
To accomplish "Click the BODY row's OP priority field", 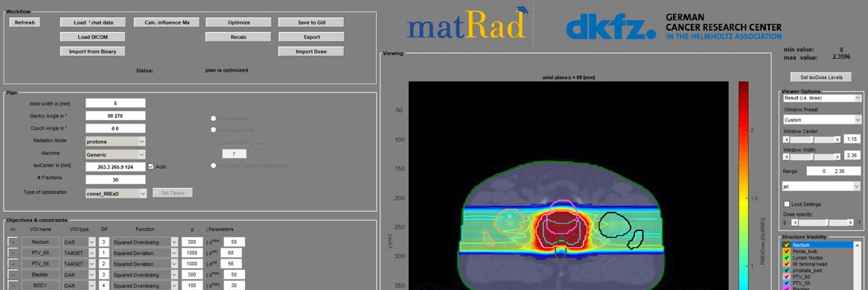I will click(104, 286).
